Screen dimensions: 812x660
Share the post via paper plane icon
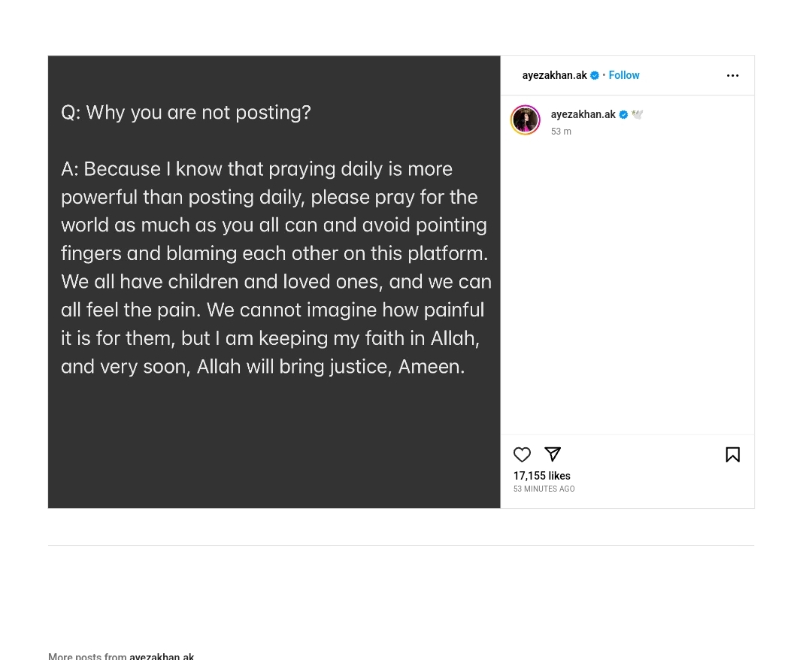click(553, 454)
